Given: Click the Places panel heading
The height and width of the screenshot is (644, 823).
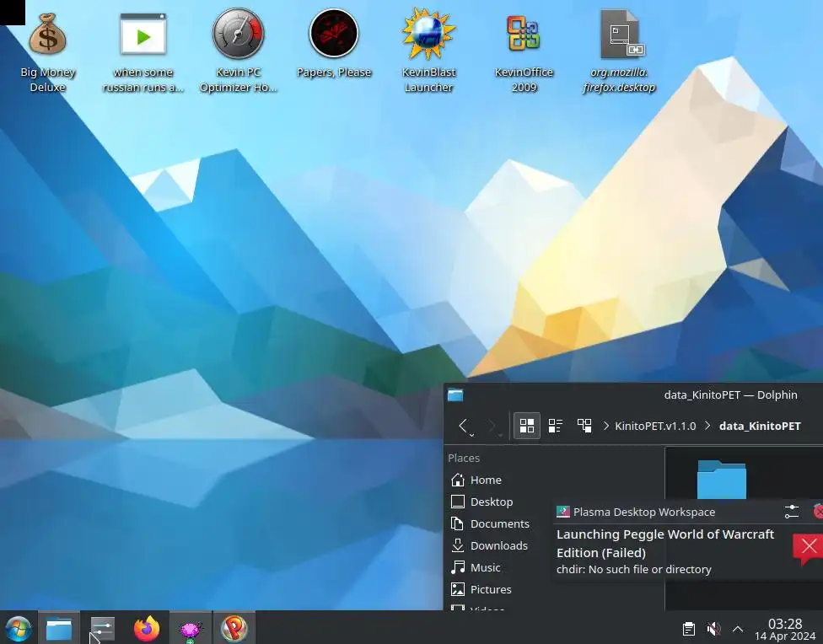Looking at the screenshot, I should click(x=464, y=459).
